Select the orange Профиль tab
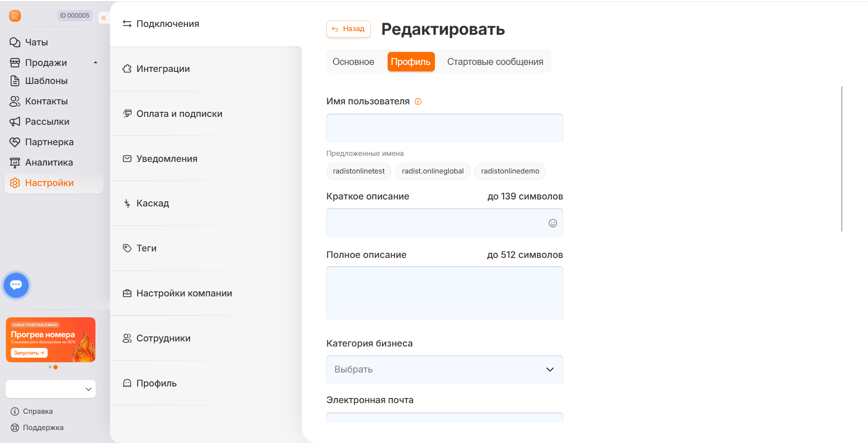The width and height of the screenshot is (868, 443). pos(411,62)
